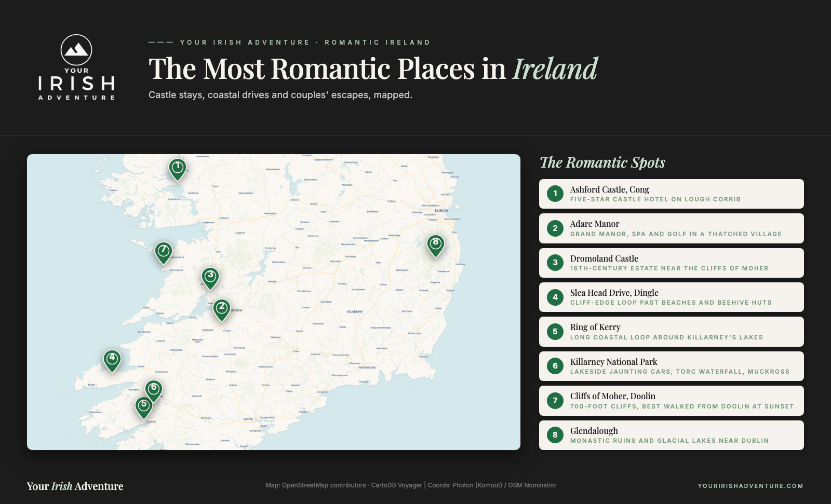Viewport: 831px width, 504px height.
Task: Click map pin 4 for Slea Head Drive
Action: coord(112,361)
